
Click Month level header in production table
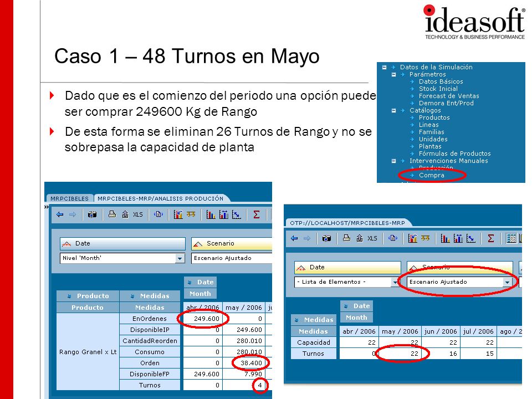200,294
